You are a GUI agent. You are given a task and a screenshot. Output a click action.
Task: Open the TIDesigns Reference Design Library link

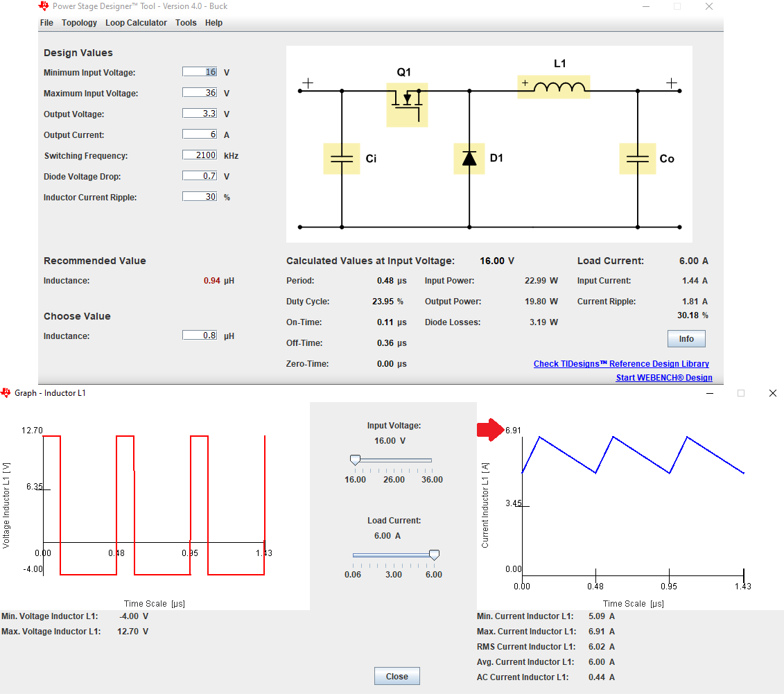point(620,363)
